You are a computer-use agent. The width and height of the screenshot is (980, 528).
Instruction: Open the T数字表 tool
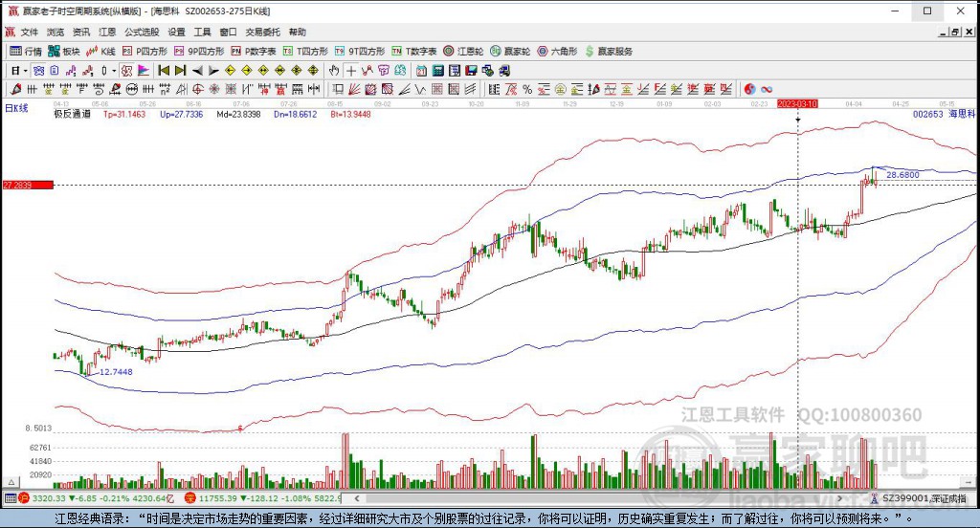click(414, 52)
